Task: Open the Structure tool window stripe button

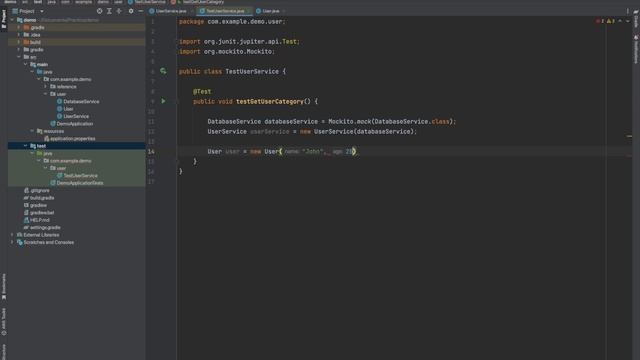Action: [4, 352]
